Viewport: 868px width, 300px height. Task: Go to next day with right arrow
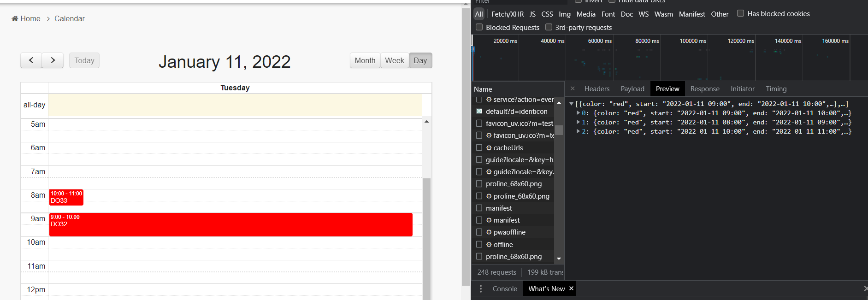(53, 60)
